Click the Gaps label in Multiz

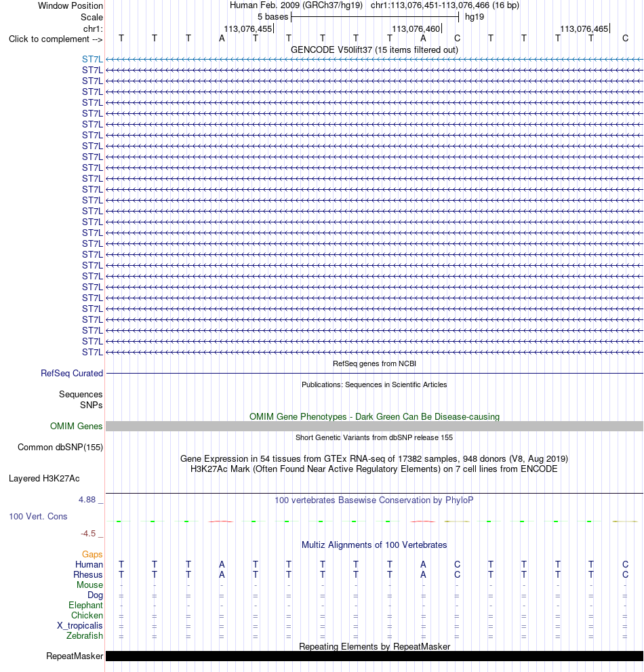(x=93, y=554)
